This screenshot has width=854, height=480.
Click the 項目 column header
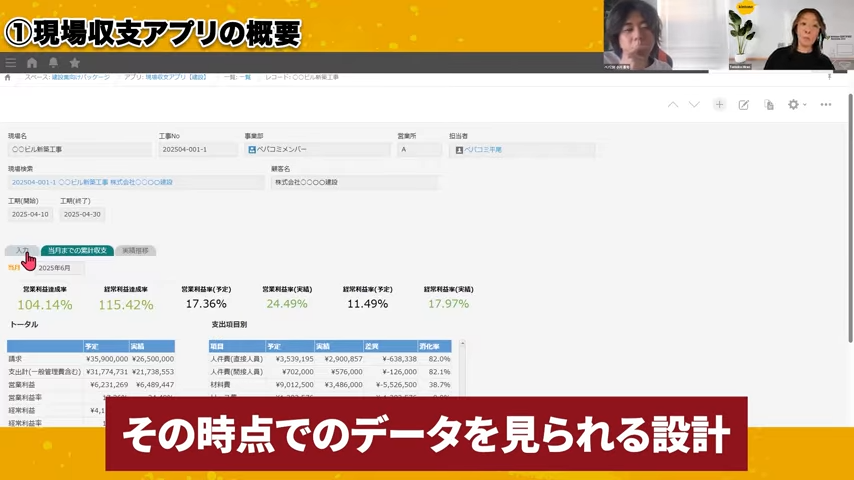(237, 347)
